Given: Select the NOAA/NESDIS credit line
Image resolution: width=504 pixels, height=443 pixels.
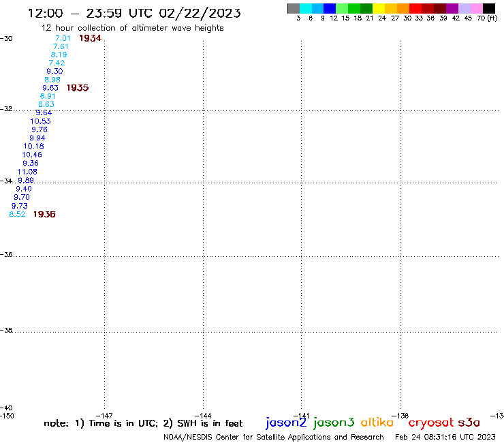Looking at the screenshot, I should pos(274,438).
